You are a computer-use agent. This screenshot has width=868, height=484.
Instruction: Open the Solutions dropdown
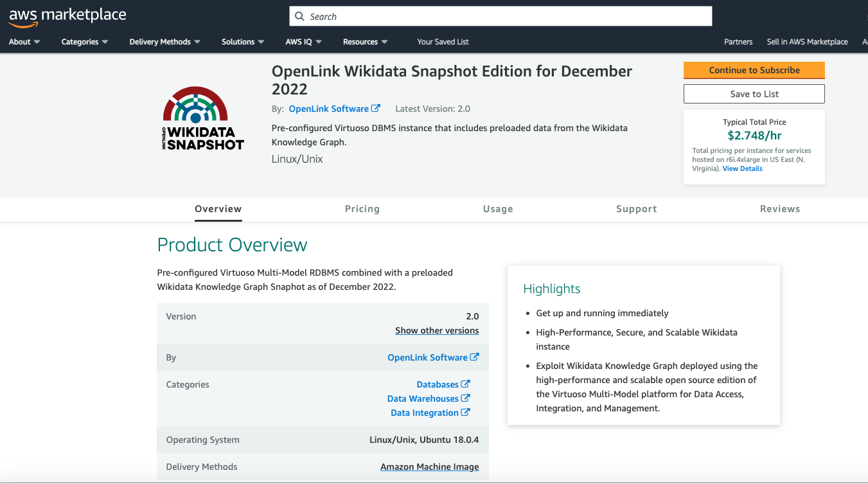[x=243, y=42]
